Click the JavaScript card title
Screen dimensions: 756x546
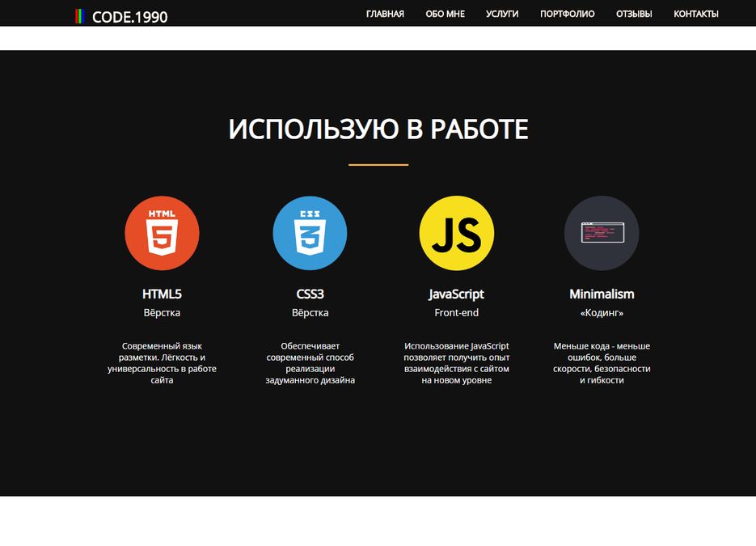457,294
